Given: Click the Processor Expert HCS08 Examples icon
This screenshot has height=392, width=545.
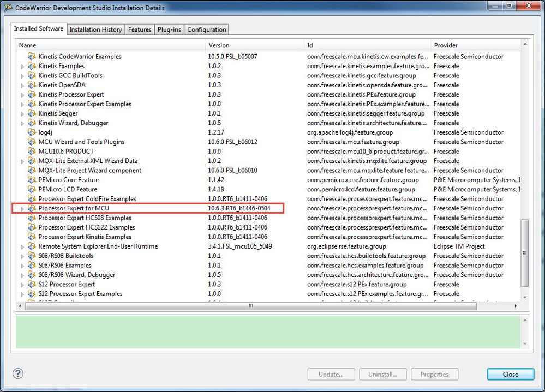Looking at the screenshot, I should pyautogui.click(x=32, y=218).
